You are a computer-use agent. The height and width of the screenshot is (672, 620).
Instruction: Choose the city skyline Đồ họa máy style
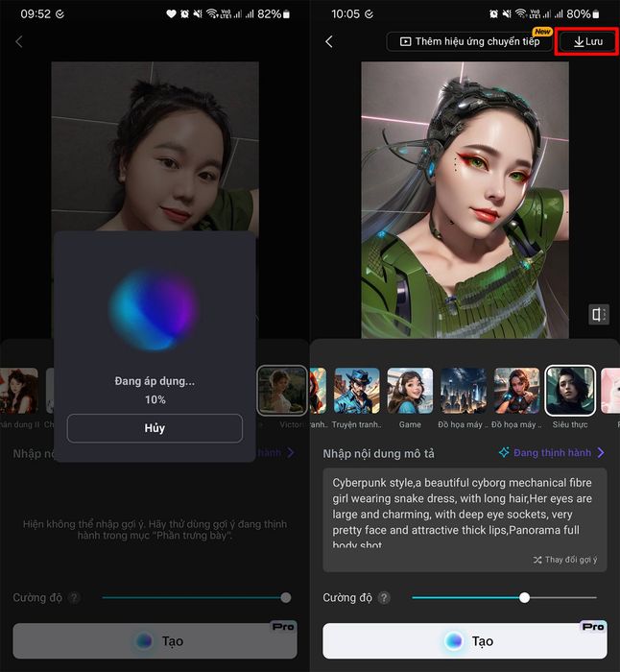tap(464, 391)
